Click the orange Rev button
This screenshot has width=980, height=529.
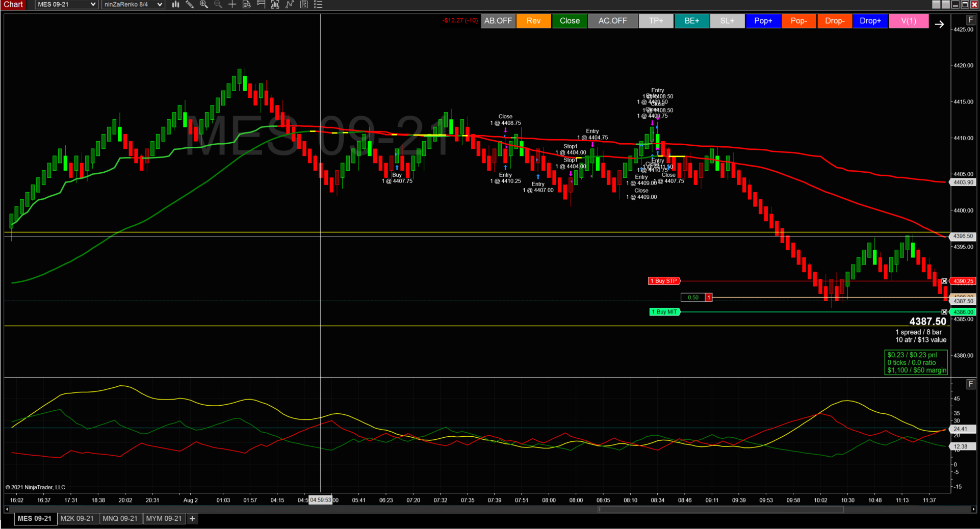pyautogui.click(x=534, y=21)
